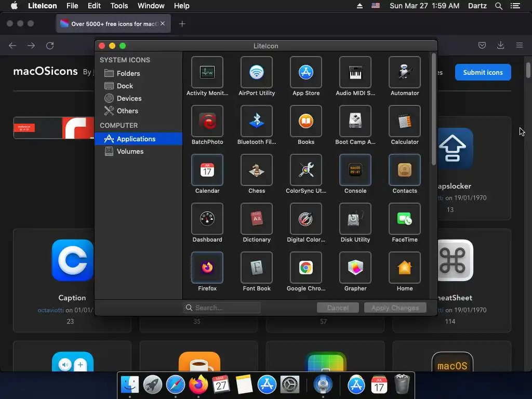
Task: Click the Pocket save icon
Action: pyautogui.click(x=482, y=45)
